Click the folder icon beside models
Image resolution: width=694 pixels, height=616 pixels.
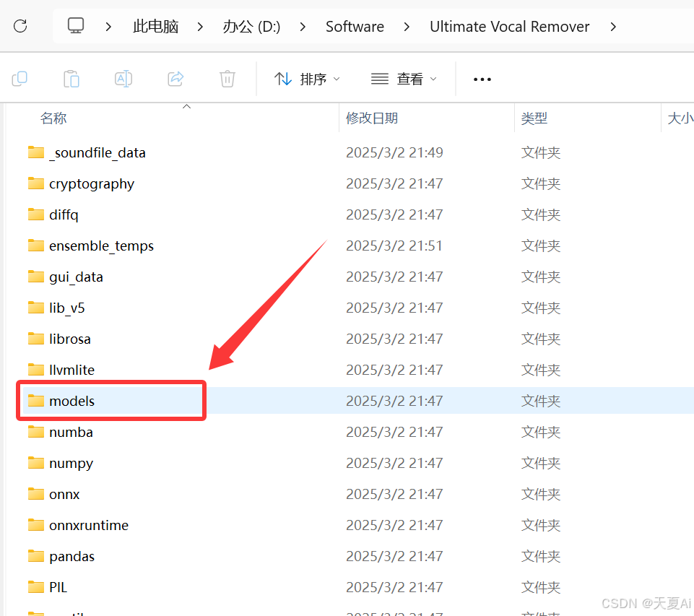[36, 401]
